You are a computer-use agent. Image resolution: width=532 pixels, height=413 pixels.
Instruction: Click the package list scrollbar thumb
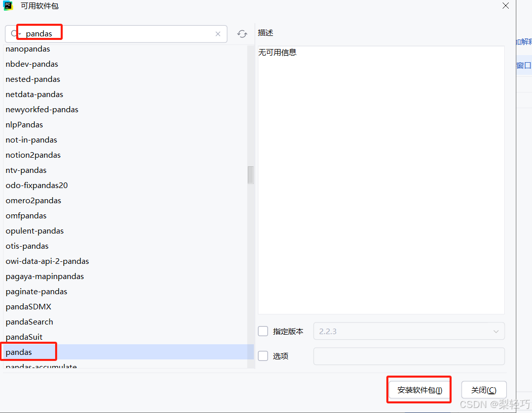pyautogui.click(x=251, y=175)
